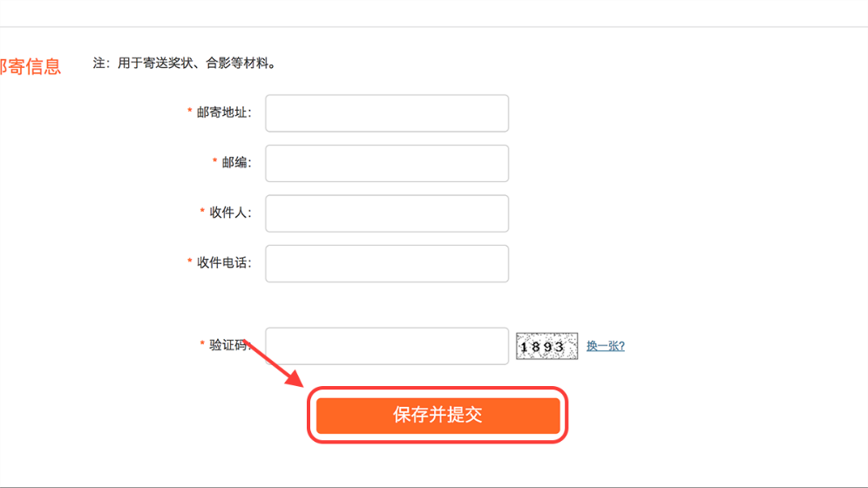The image size is (868, 488).
Task: Click into the 收件电话 field
Action: click(x=387, y=264)
